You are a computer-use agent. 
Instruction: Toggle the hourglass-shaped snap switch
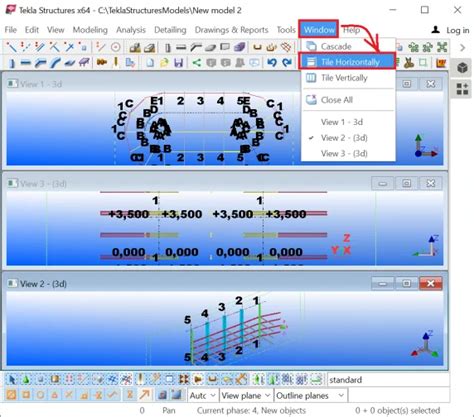(130, 395)
